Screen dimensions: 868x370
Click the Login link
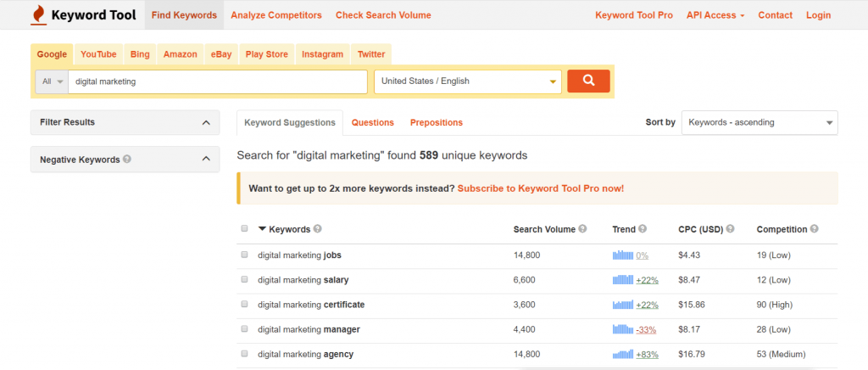coord(818,15)
